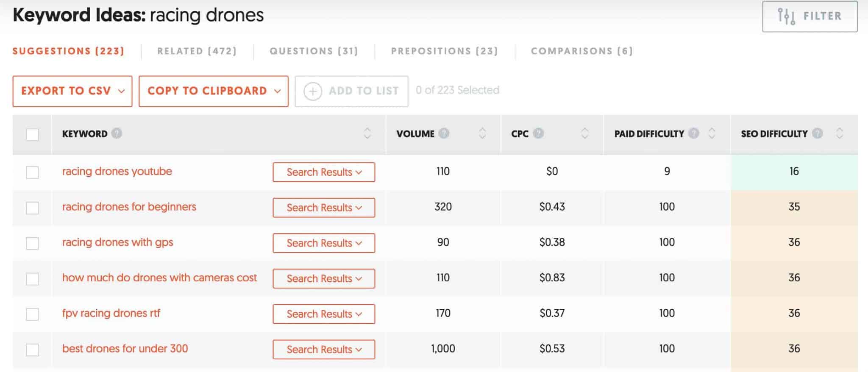Click the 90 volume value
This screenshot has height=372, width=868.
(x=443, y=242)
